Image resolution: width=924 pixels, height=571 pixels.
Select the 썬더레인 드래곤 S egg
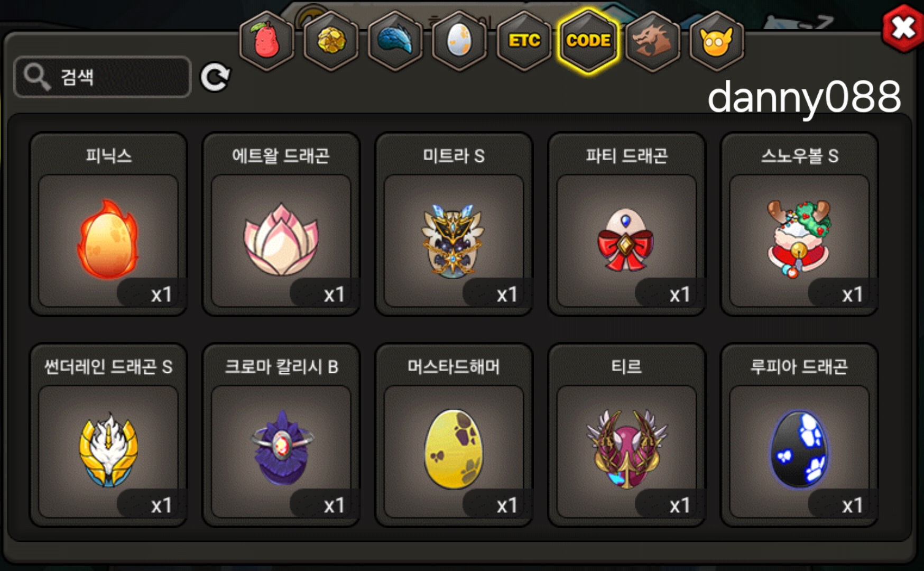coord(108,435)
